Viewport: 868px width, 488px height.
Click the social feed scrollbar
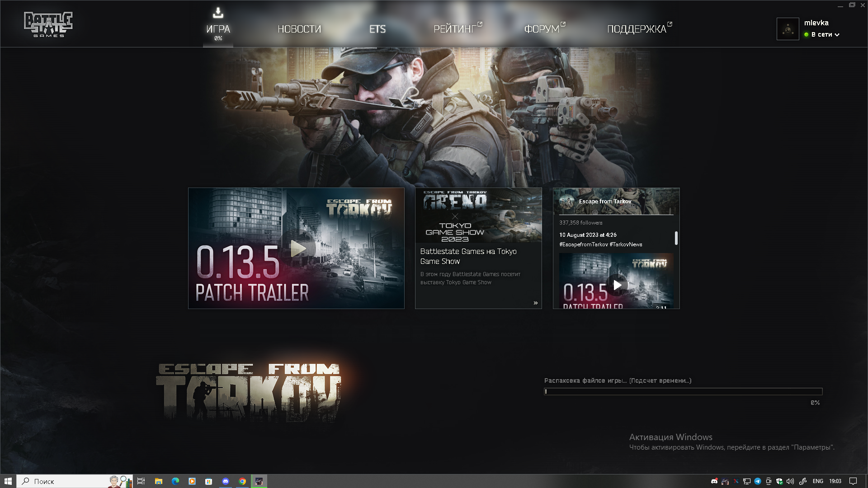(x=676, y=238)
